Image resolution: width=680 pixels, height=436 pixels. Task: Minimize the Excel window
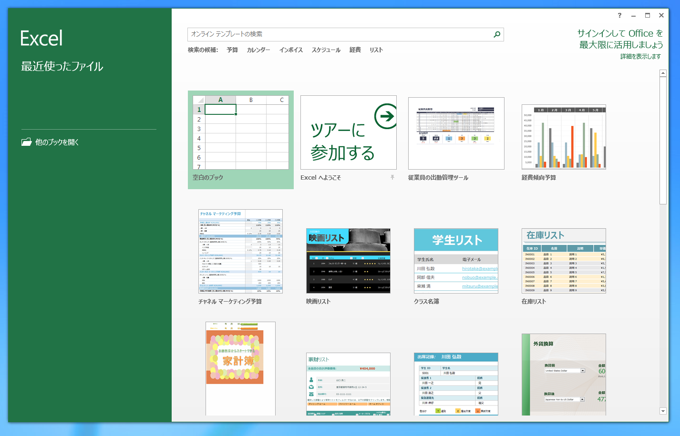(633, 16)
